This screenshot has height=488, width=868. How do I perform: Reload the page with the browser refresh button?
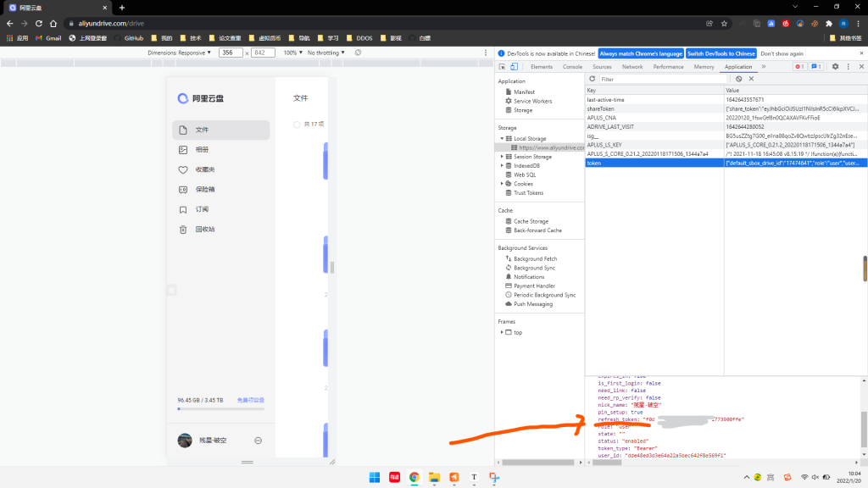tap(39, 23)
